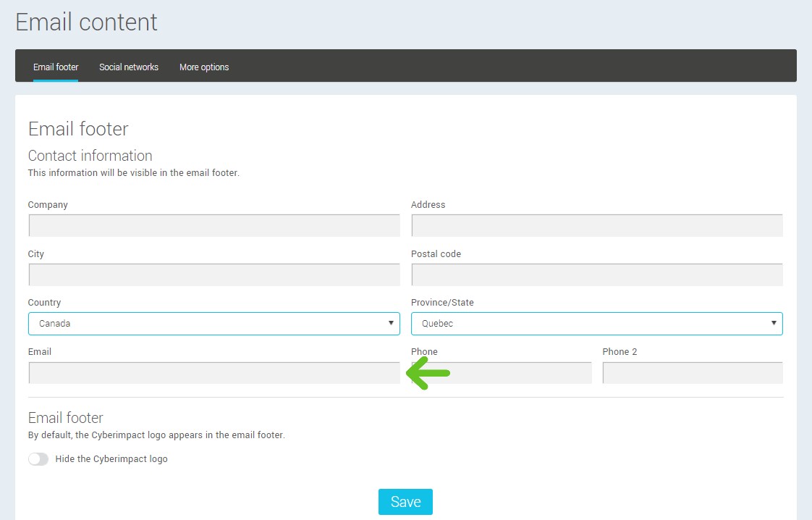Select the Email footer tab

(x=56, y=67)
